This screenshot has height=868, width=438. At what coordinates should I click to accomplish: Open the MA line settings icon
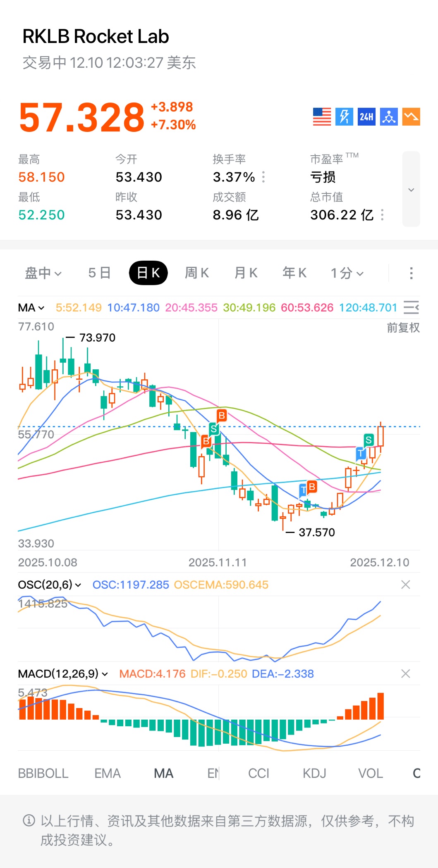(411, 307)
